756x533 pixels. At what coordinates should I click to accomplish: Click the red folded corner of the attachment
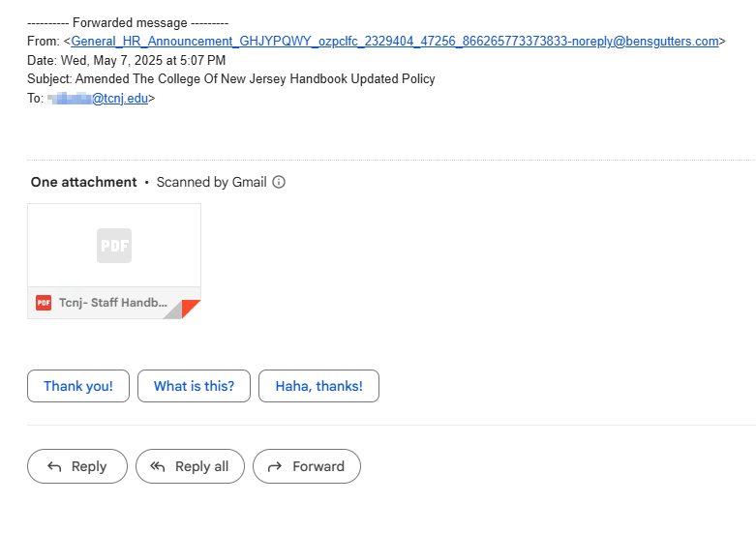pos(191,309)
